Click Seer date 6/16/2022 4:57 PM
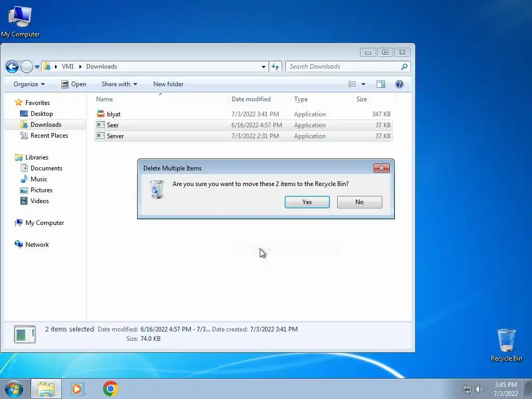Image resolution: width=532 pixels, height=399 pixels. 257,125
